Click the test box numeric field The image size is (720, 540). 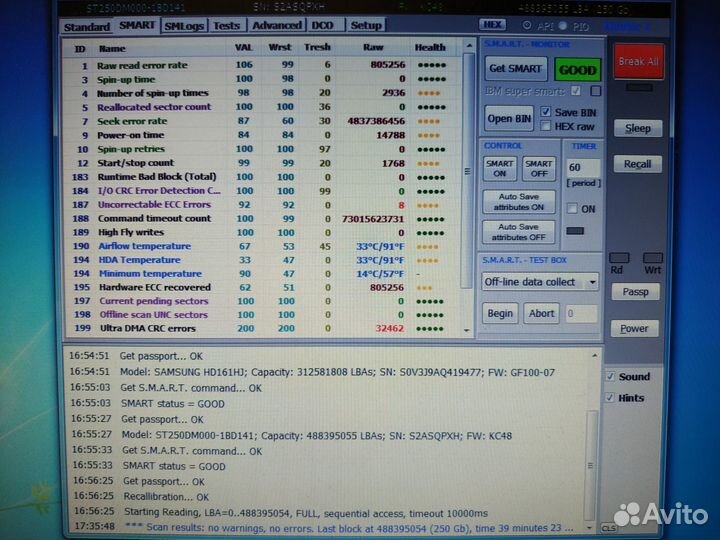pyautogui.click(x=581, y=314)
